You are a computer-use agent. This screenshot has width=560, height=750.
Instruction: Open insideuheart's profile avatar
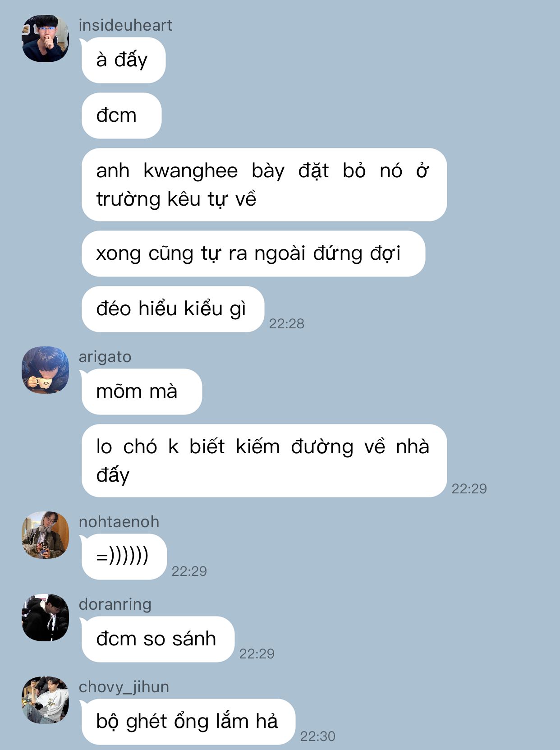(x=45, y=38)
